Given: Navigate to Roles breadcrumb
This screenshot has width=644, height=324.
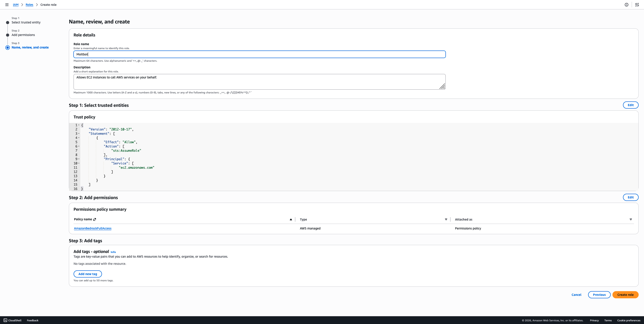Looking at the screenshot, I should (x=29, y=5).
